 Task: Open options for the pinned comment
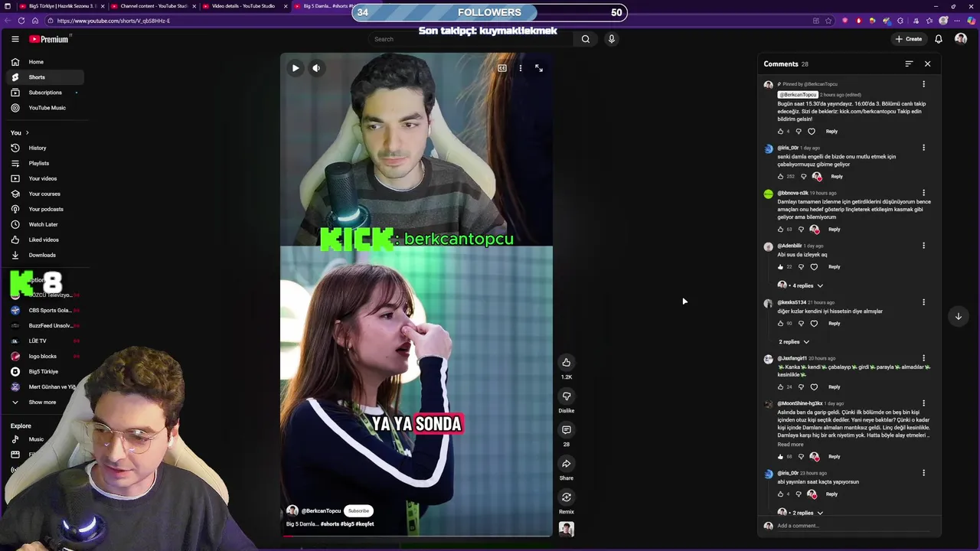tap(923, 84)
